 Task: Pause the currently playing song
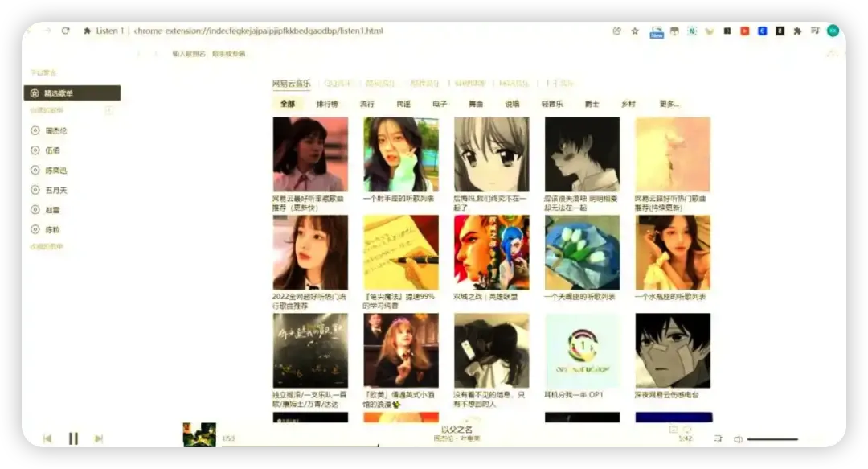click(x=73, y=438)
